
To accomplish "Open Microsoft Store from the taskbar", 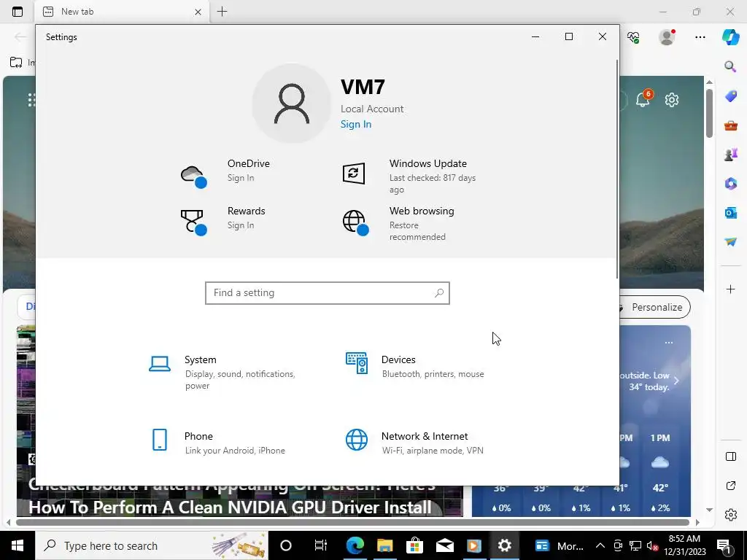I will [414, 545].
